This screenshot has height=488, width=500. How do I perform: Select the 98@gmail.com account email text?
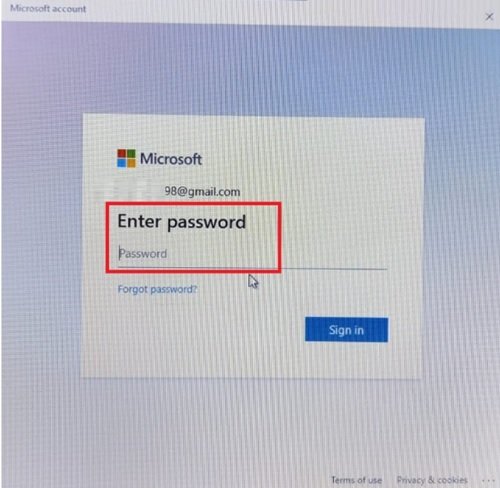202,192
